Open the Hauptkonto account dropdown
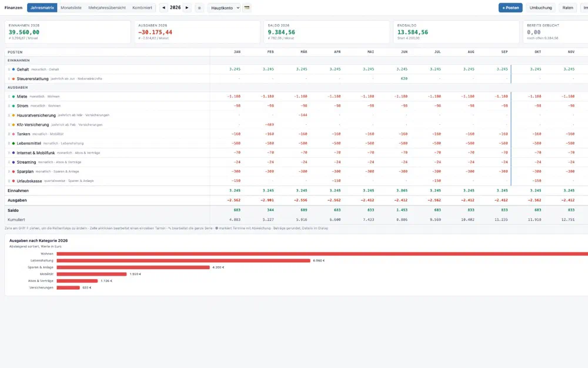The image size is (588, 368). point(224,8)
